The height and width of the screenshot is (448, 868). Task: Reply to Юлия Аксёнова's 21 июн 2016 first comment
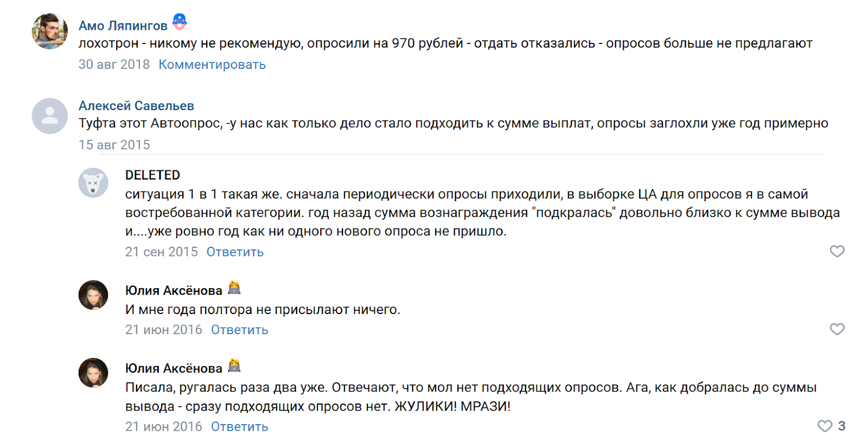(239, 329)
